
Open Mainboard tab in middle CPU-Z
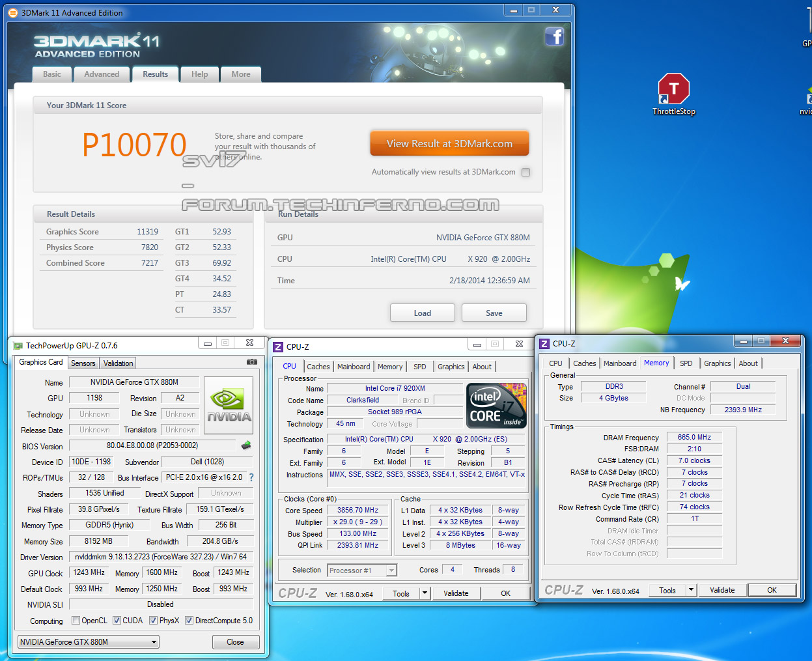click(x=354, y=367)
